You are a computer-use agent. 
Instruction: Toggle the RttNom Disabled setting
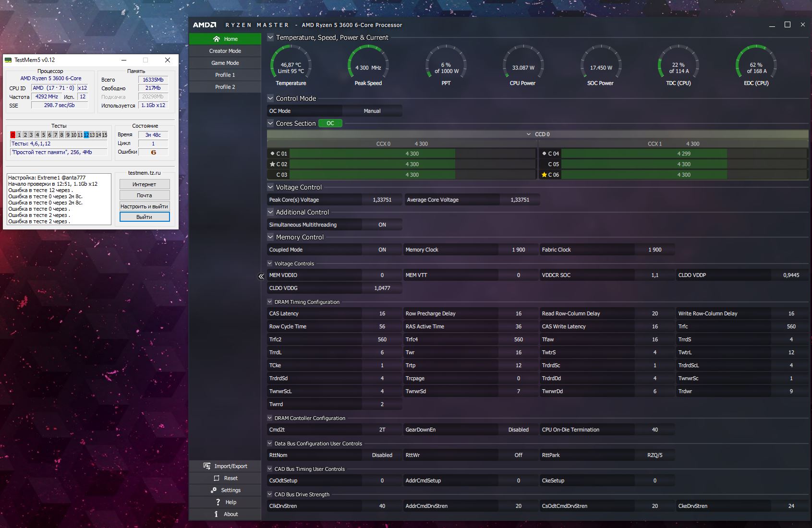click(x=382, y=455)
